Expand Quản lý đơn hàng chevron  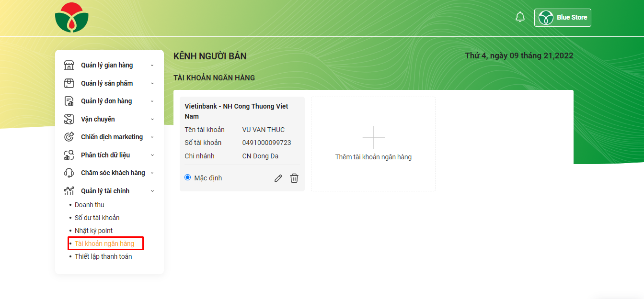click(152, 101)
